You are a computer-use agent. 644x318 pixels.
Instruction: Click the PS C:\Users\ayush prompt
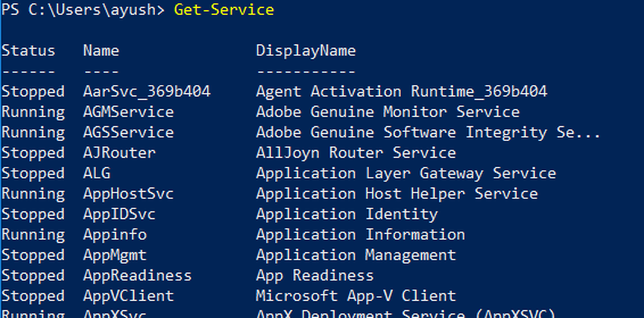pyautogui.click(x=82, y=10)
